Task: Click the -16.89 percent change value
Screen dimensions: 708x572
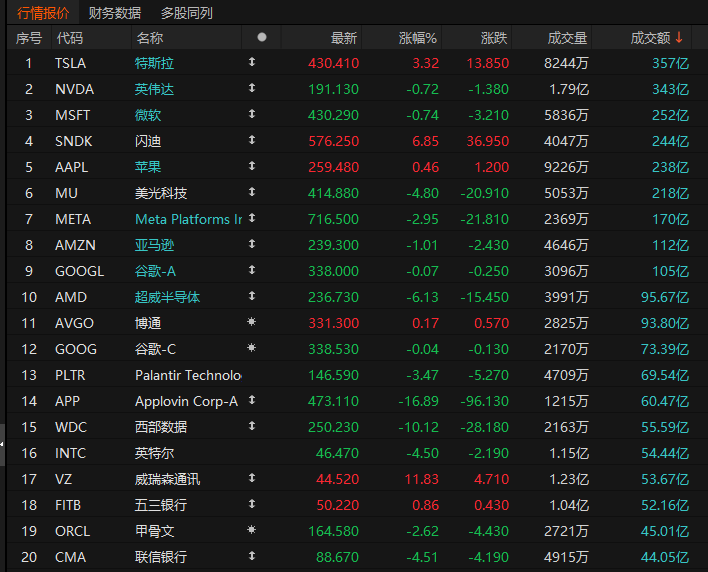Action: [x=419, y=401]
